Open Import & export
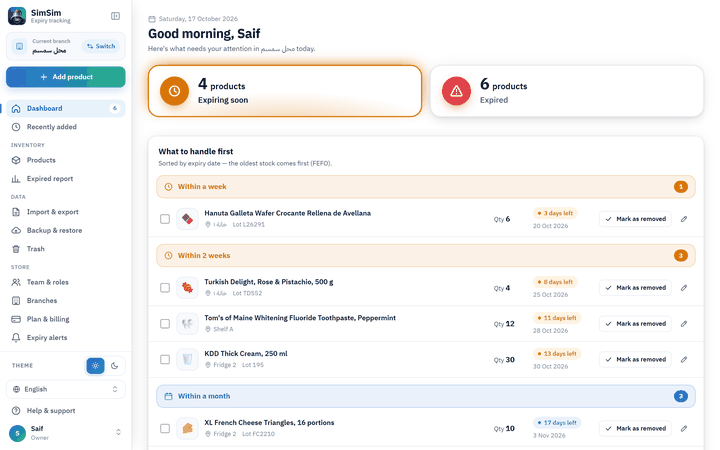The image size is (720, 450). pyautogui.click(x=66, y=212)
